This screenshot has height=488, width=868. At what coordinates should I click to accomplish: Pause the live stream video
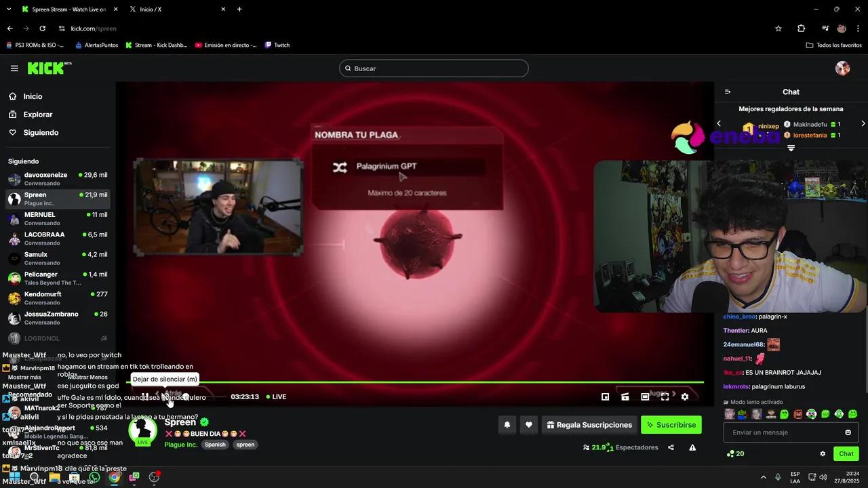[x=145, y=396]
